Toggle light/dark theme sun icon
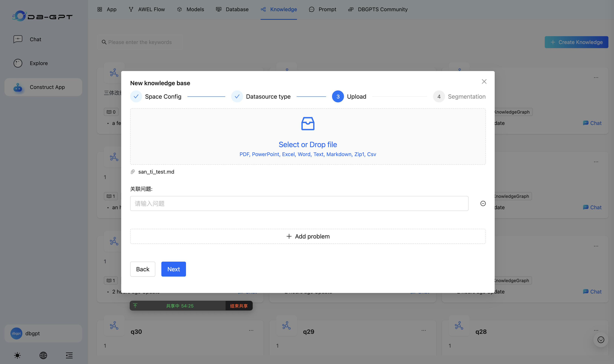Screen dimensions: 614x364 click(x=17, y=355)
